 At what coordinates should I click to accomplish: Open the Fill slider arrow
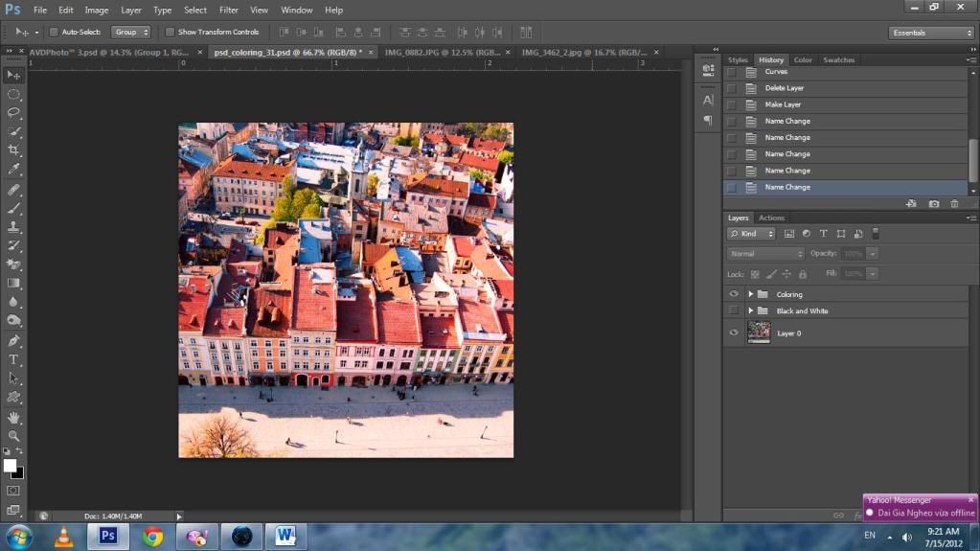(x=873, y=273)
